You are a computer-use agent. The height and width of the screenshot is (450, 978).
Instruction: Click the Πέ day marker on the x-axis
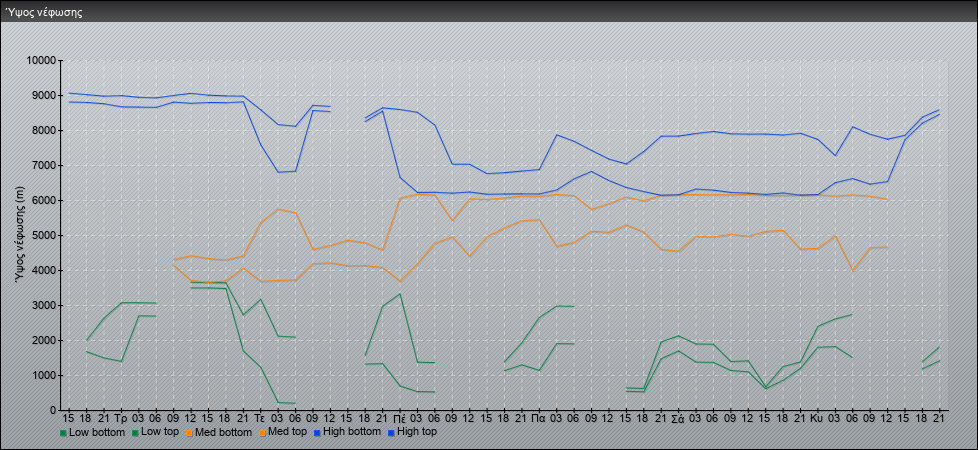(400, 419)
